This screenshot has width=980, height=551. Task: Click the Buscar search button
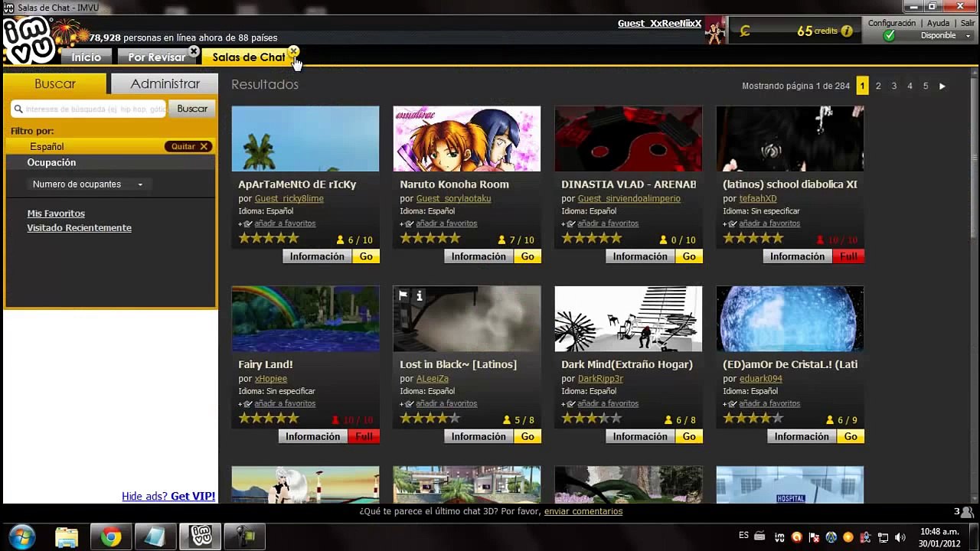[192, 109]
